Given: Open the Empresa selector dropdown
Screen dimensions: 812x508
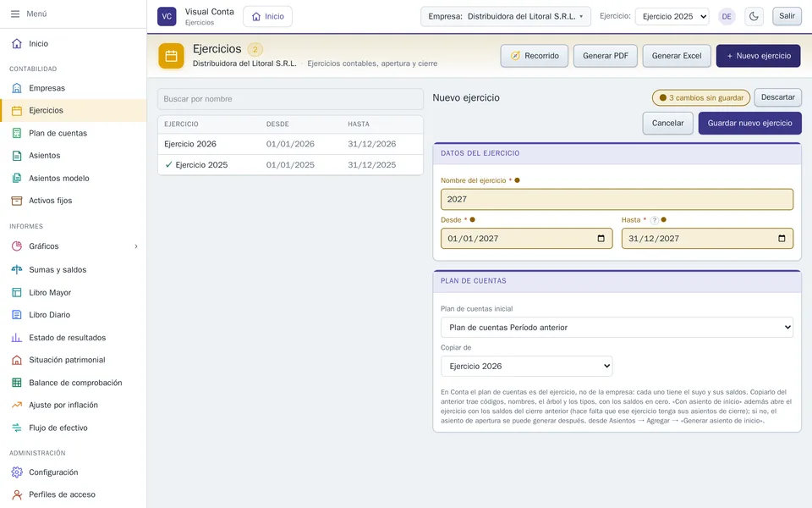Looking at the screenshot, I should click(x=506, y=17).
